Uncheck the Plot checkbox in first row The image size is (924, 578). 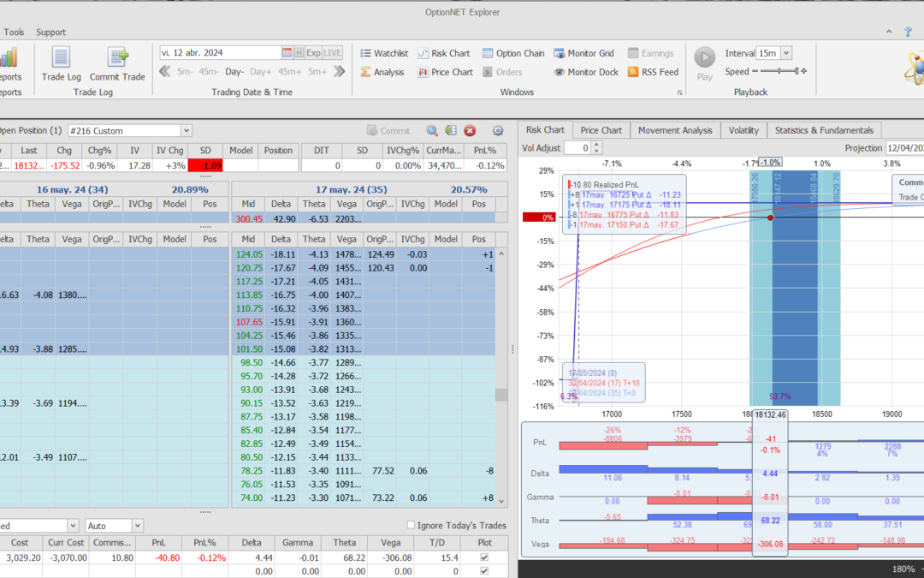tap(485, 557)
